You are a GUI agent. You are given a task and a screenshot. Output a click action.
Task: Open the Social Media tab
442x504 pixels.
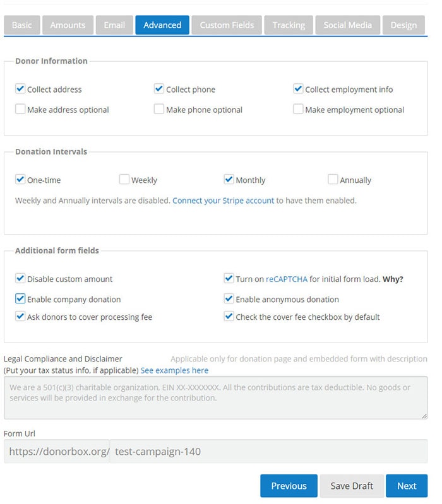pos(348,25)
